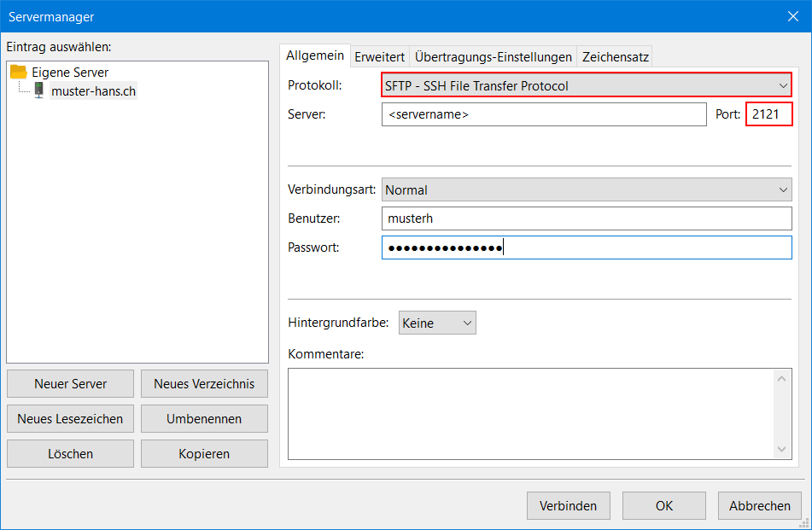
Task: Expand the Verbindungsart dropdown
Action: click(x=586, y=189)
